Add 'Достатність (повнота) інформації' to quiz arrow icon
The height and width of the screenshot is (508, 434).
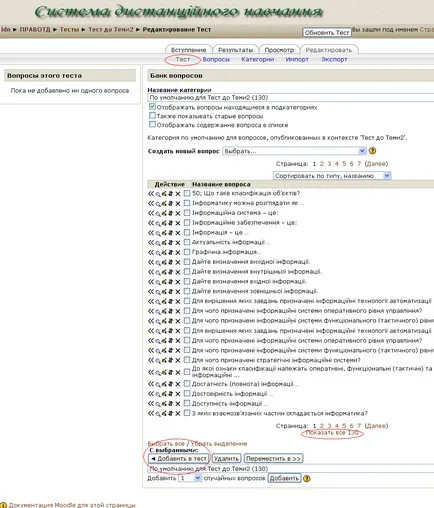151,384
